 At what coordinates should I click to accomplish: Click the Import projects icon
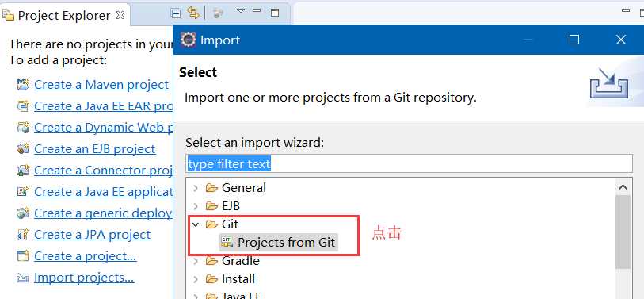click(23, 278)
